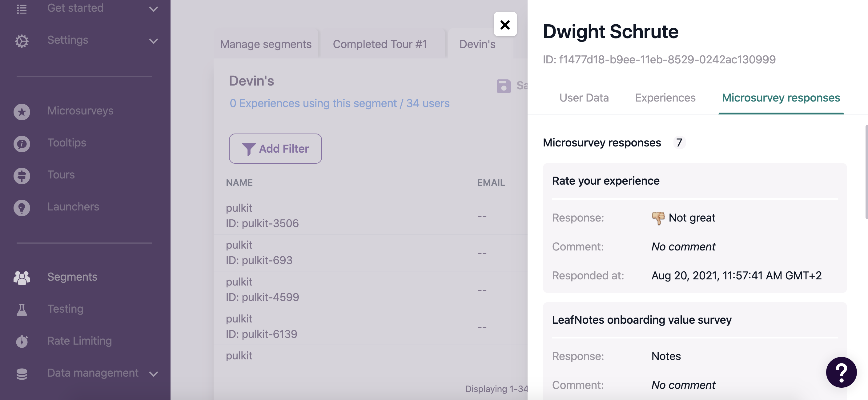
Task: Click the Testing flask icon
Action: point(22,310)
